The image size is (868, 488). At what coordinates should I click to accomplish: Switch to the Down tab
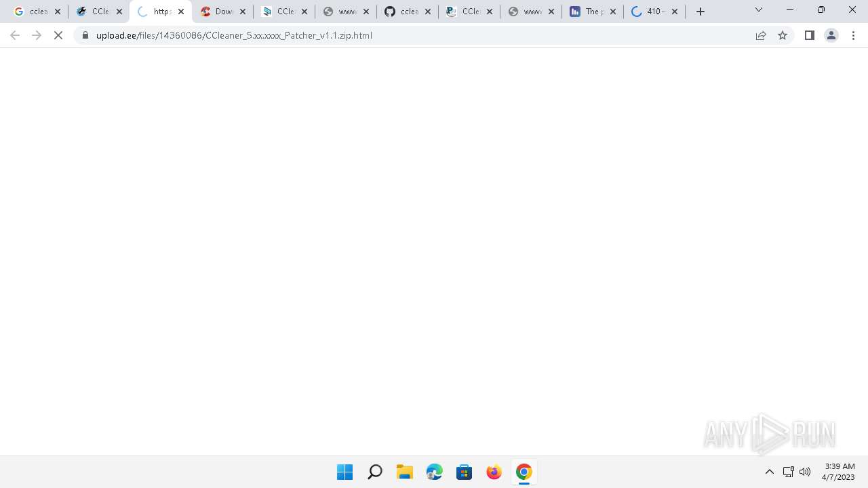[222, 12]
